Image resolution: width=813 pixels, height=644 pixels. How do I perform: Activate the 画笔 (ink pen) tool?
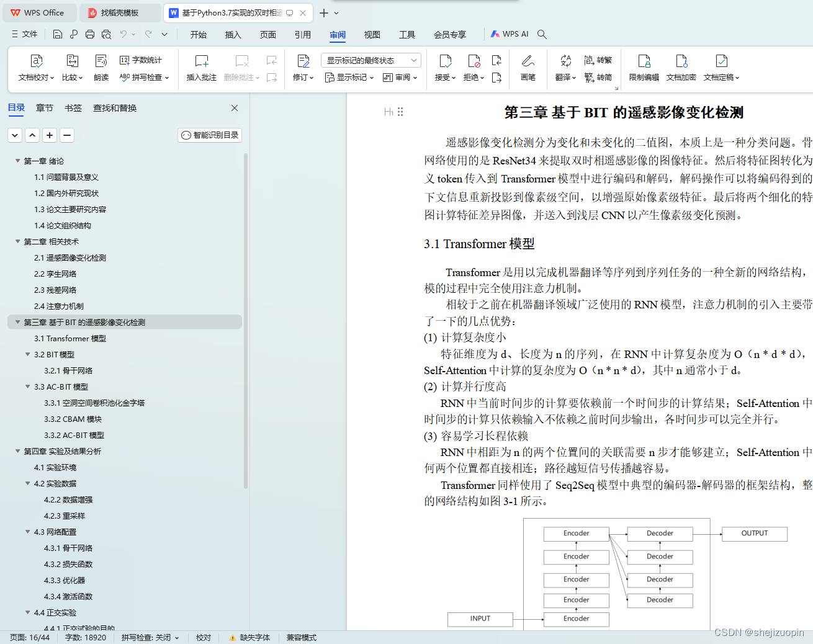[x=528, y=67]
